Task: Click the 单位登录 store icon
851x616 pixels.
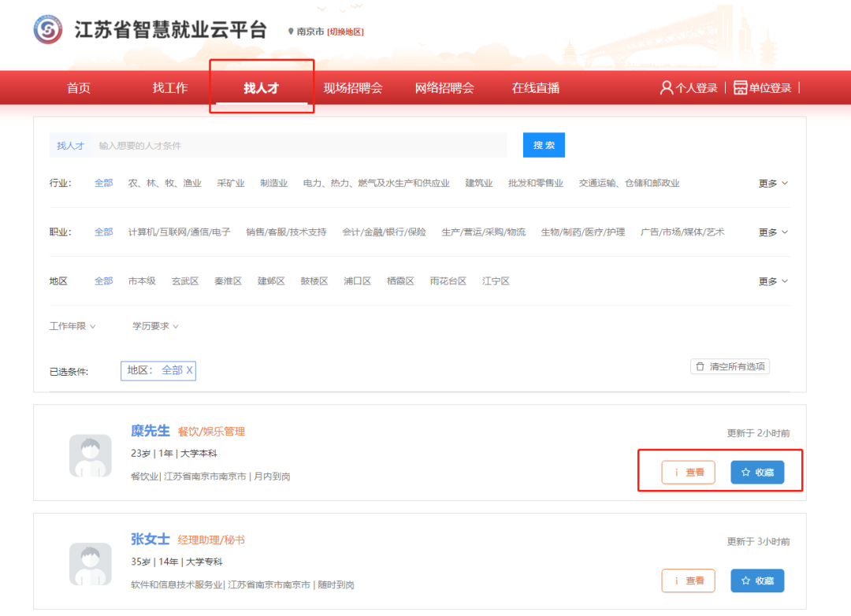Action: pyautogui.click(x=740, y=87)
